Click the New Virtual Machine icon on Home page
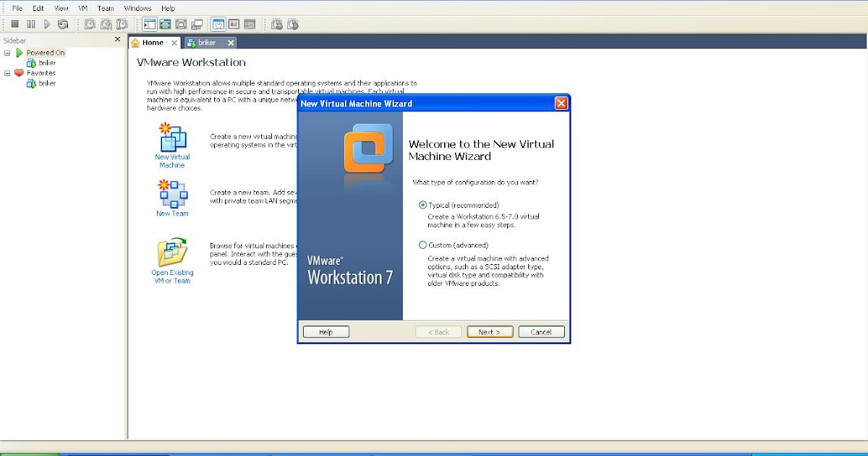 coord(172,137)
